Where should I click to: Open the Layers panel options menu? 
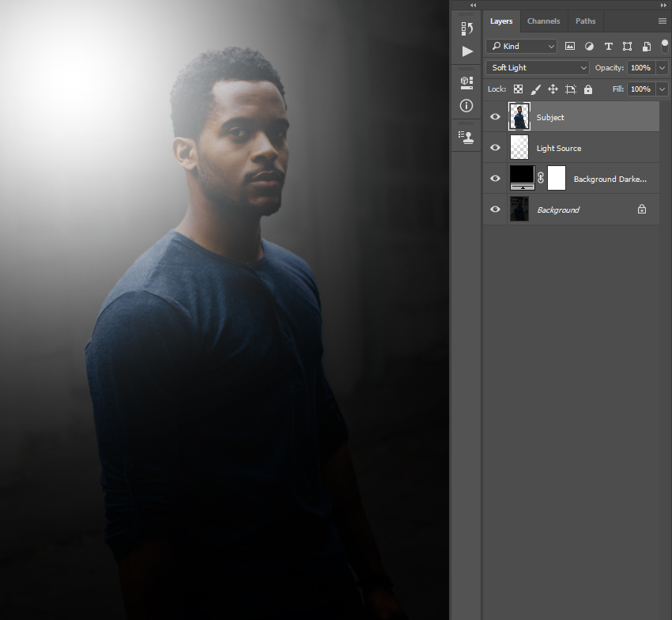pyautogui.click(x=662, y=21)
